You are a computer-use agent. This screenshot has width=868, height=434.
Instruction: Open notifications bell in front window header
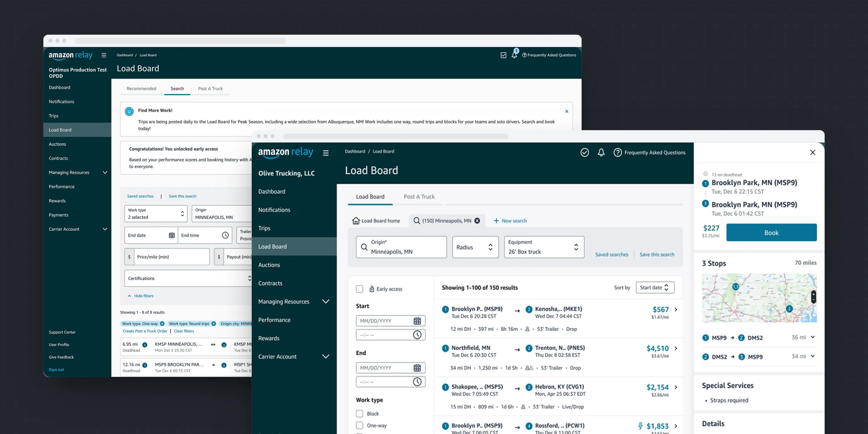coord(601,153)
